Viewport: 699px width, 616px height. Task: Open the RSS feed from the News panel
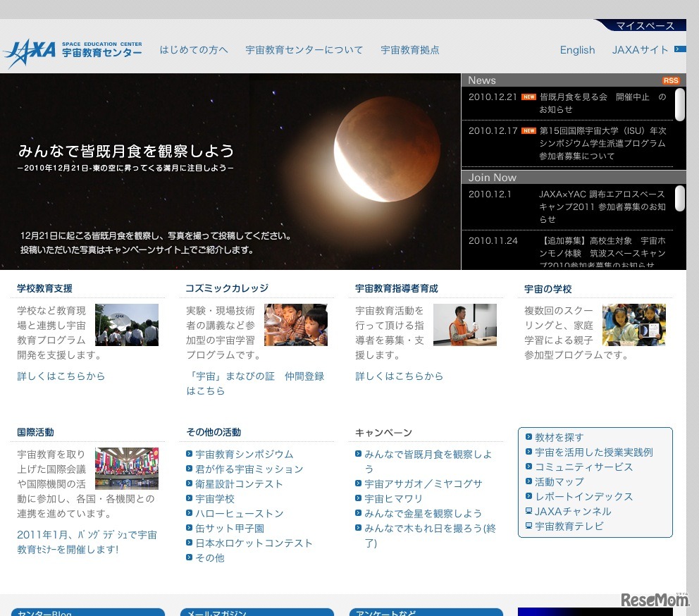coord(671,80)
